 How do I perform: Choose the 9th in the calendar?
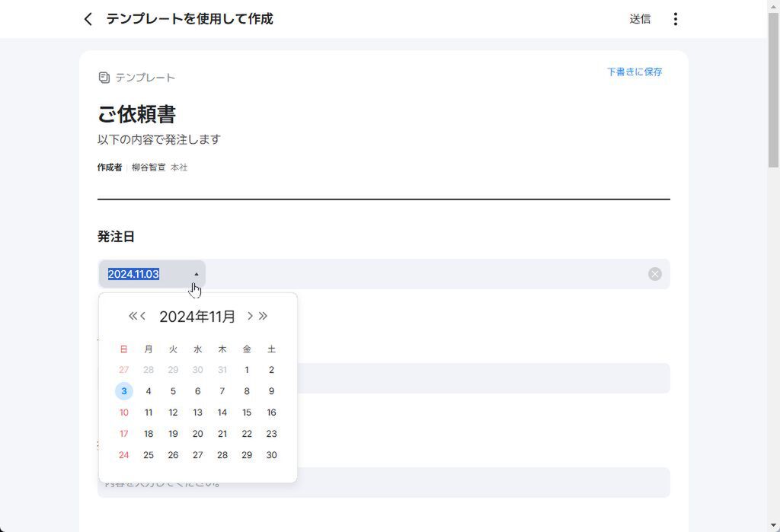[271, 391]
